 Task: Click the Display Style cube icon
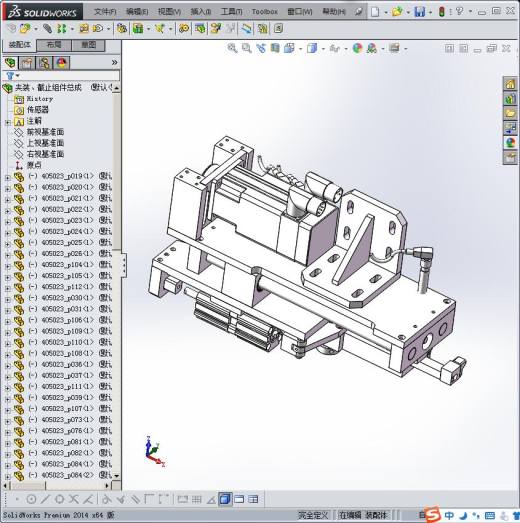click(312, 48)
